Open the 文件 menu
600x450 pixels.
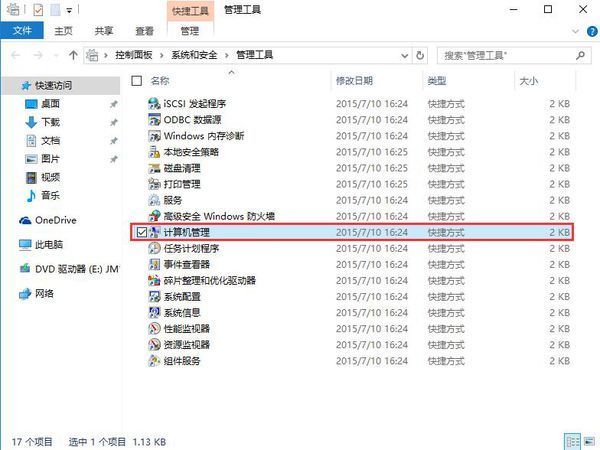22,30
